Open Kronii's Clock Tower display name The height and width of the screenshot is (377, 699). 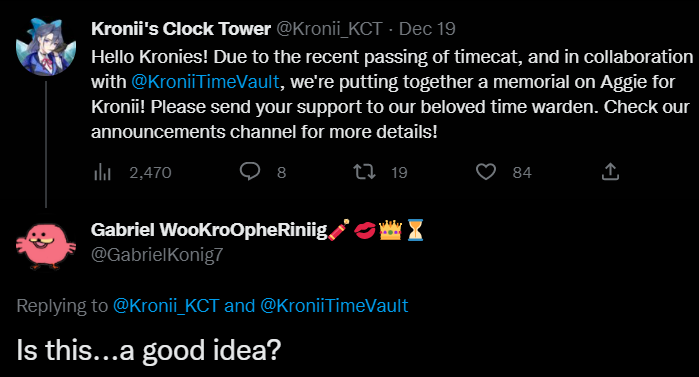click(x=181, y=29)
